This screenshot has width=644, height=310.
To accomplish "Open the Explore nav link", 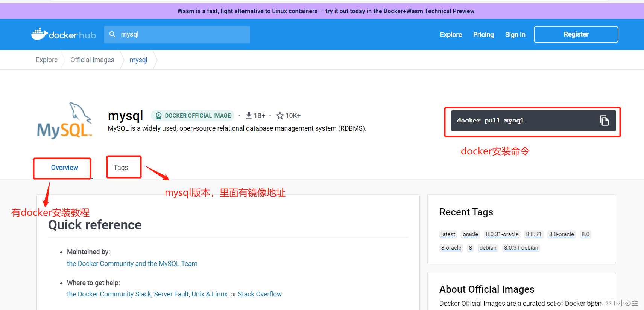I will tap(451, 35).
